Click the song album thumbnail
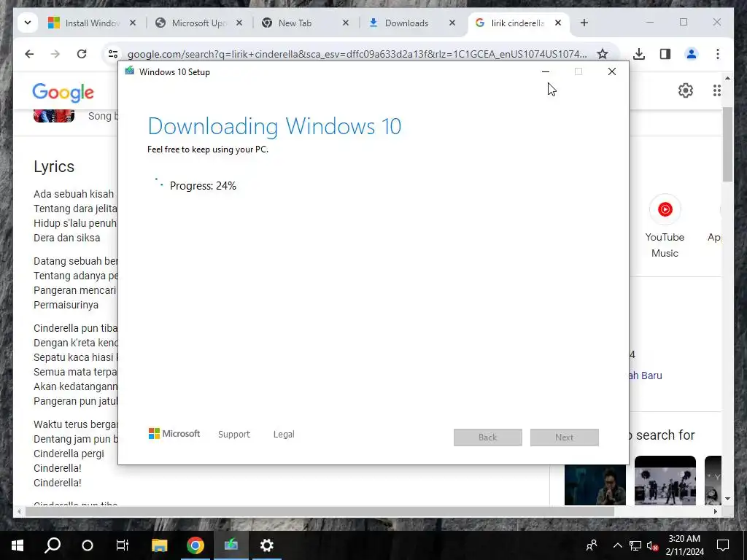The width and height of the screenshot is (747, 560). [x=54, y=116]
